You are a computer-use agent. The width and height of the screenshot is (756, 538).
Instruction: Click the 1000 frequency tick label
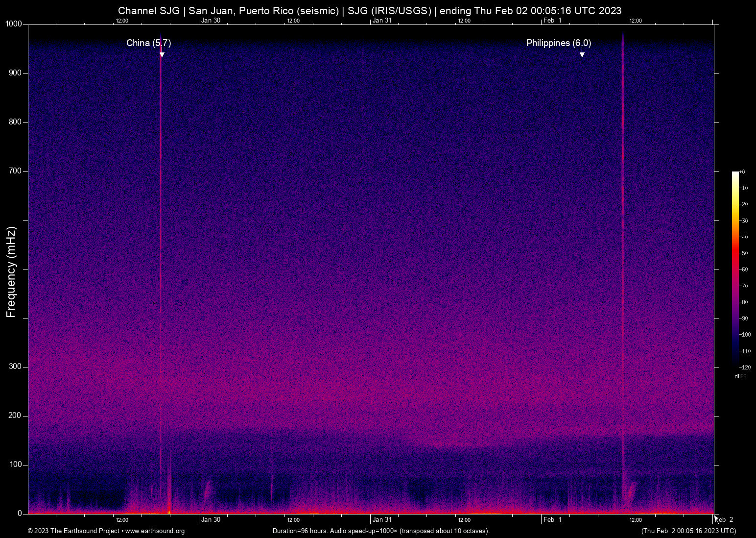[x=14, y=24]
